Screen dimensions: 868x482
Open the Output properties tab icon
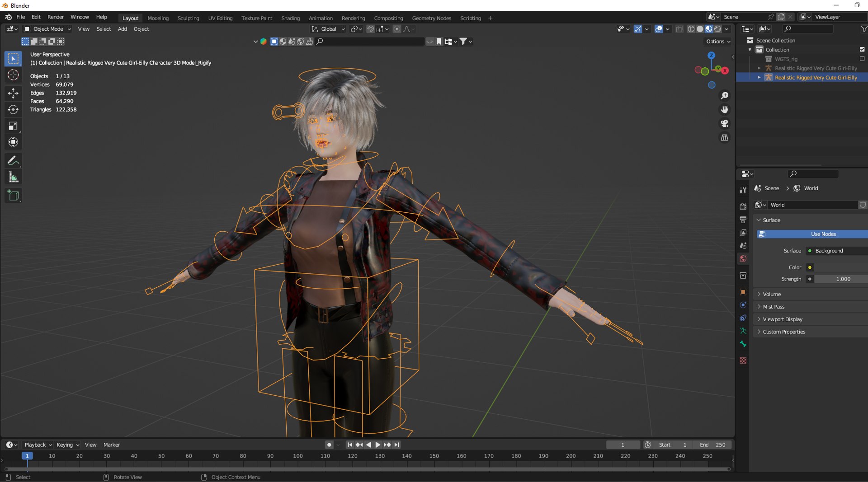point(743,220)
